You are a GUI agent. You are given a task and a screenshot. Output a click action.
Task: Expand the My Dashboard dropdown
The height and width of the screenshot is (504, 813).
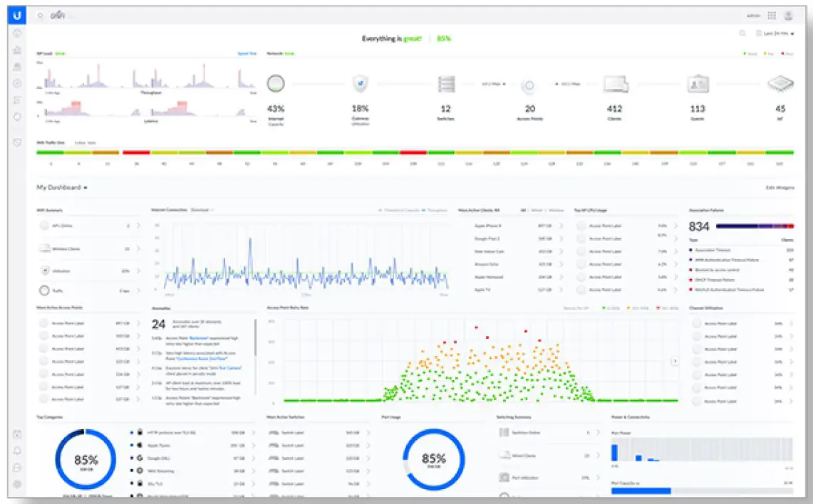point(62,187)
